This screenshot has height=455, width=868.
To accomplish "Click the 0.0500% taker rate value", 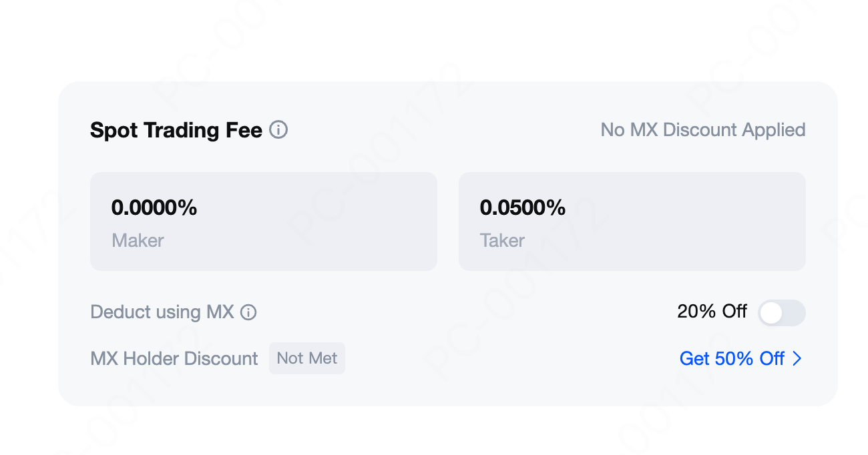I will tap(523, 207).
